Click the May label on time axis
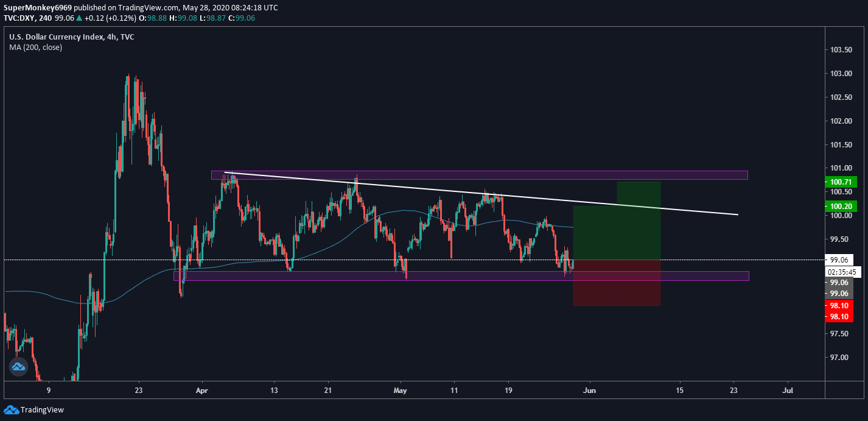Screen dimensions: 868x421 point(400,390)
